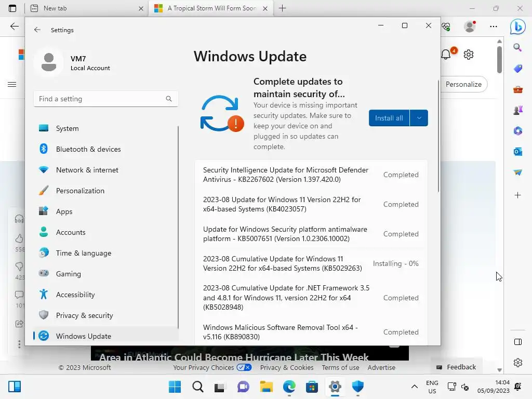Open Drop paper plane icon in sidebar
This screenshot has width=532, height=399.
tap(518, 172)
